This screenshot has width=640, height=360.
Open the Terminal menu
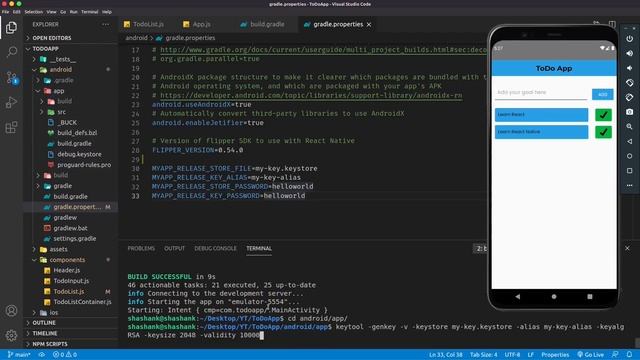click(89, 12)
